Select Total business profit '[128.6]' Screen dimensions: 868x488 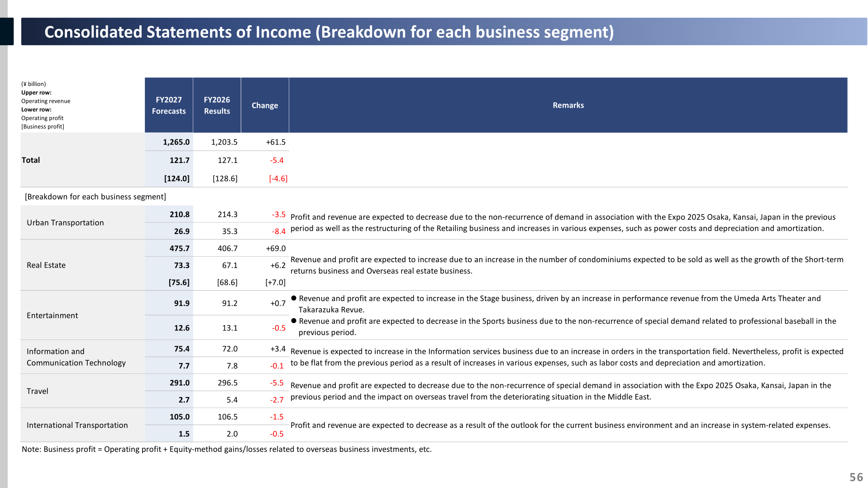(x=225, y=178)
